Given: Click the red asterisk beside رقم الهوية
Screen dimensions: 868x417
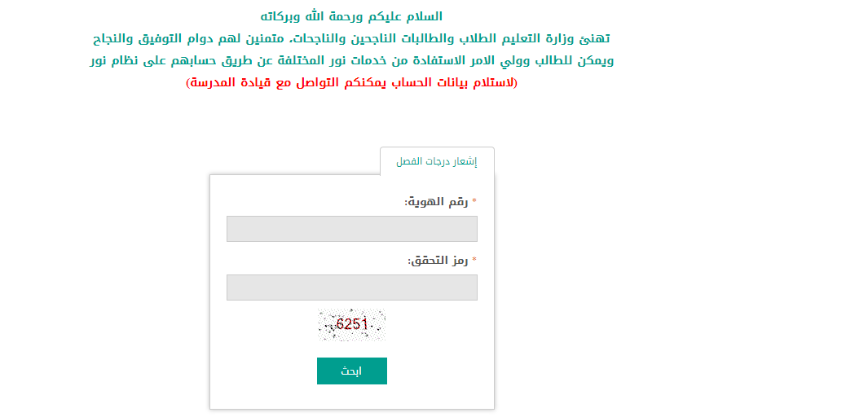Looking at the screenshot, I should 474,201.
